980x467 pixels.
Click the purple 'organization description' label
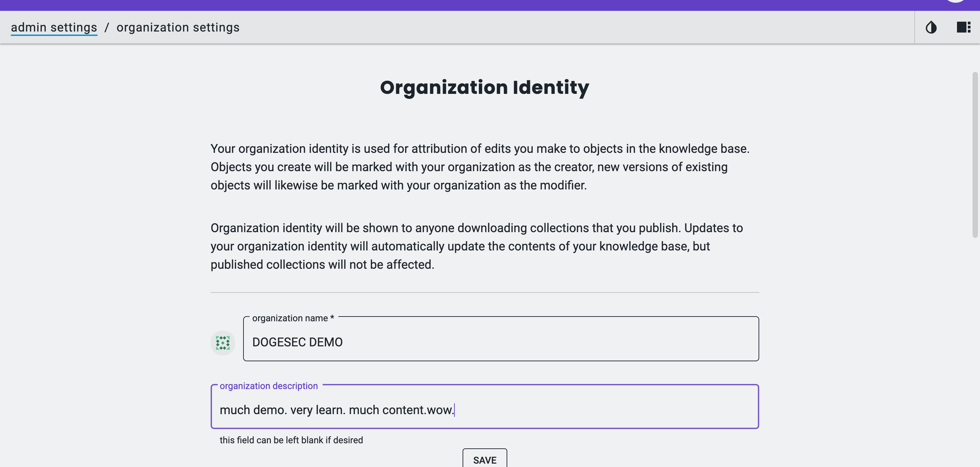(268, 386)
